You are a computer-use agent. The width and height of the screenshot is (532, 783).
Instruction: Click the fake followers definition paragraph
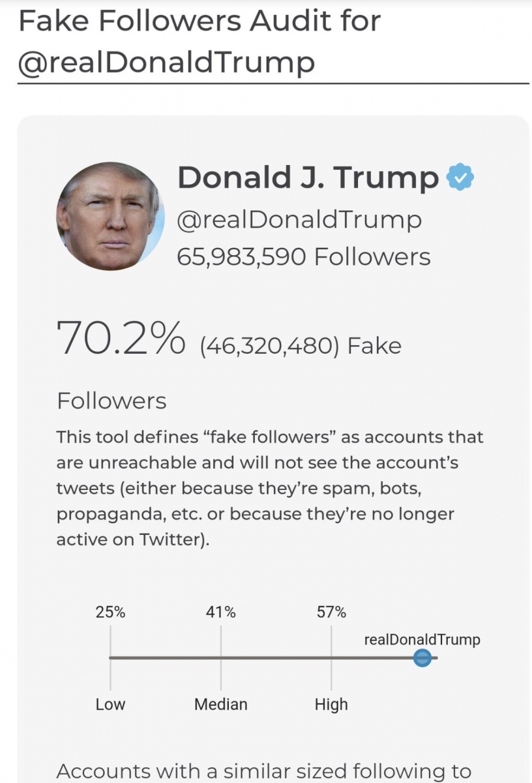coord(270,489)
